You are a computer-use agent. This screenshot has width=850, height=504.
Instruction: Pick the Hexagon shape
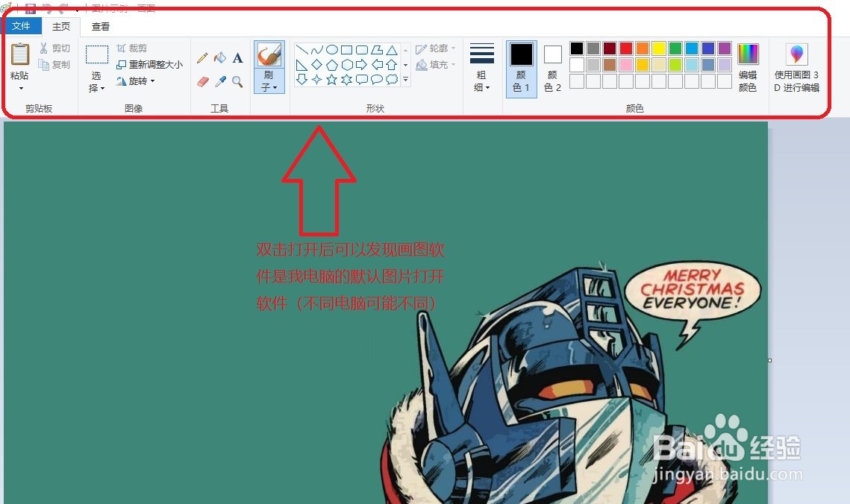[346, 65]
